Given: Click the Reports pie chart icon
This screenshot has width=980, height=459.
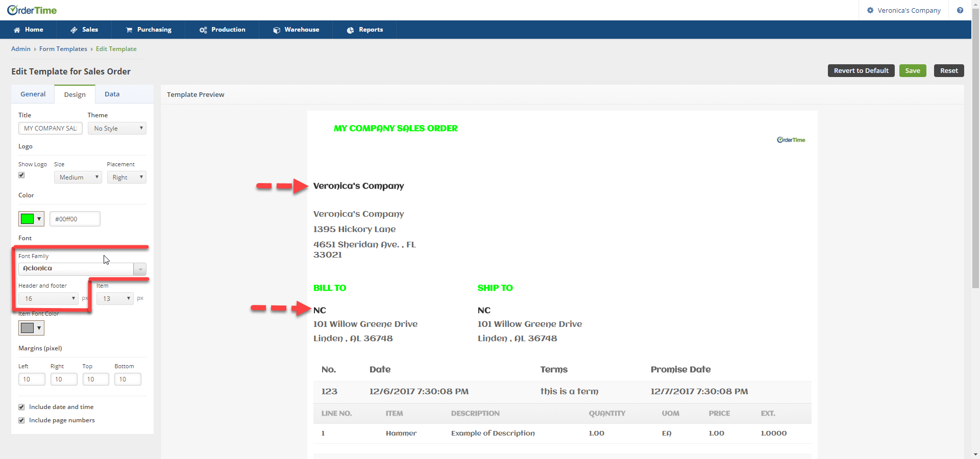Looking at the screenshot, I should click(350, 30).
